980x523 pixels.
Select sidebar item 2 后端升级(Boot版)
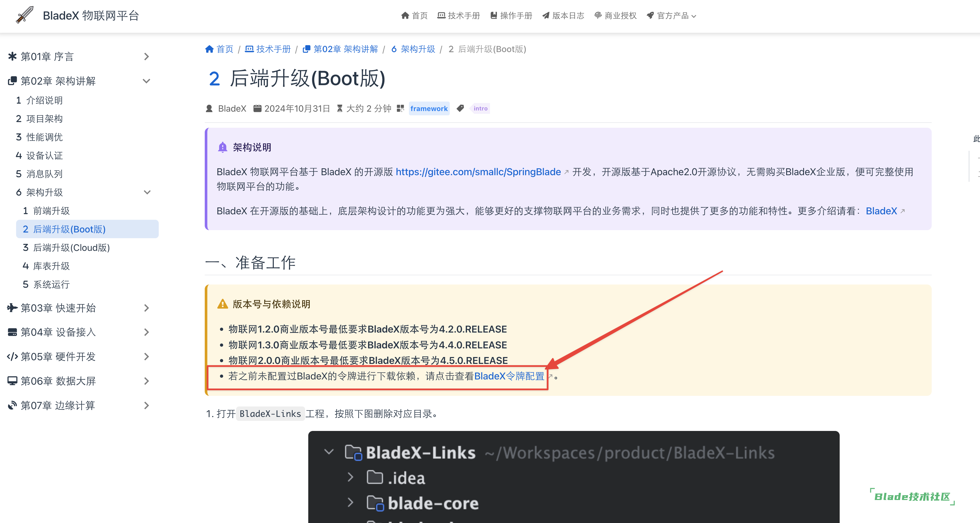87,229
